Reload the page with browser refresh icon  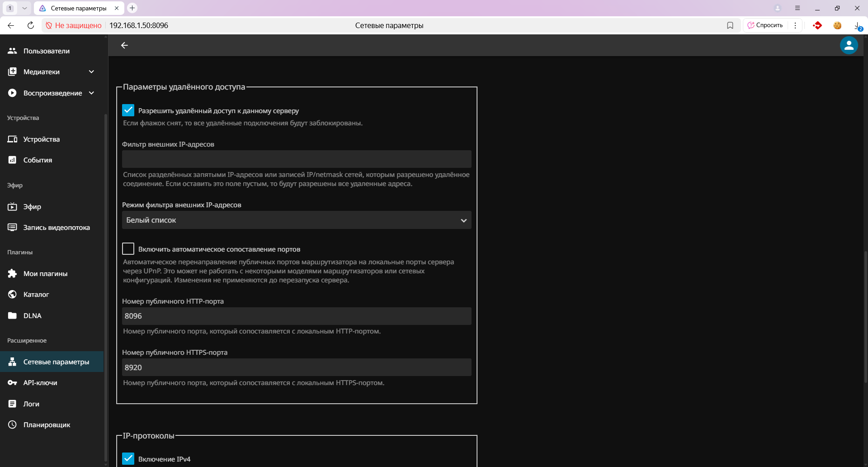(31, 25)
